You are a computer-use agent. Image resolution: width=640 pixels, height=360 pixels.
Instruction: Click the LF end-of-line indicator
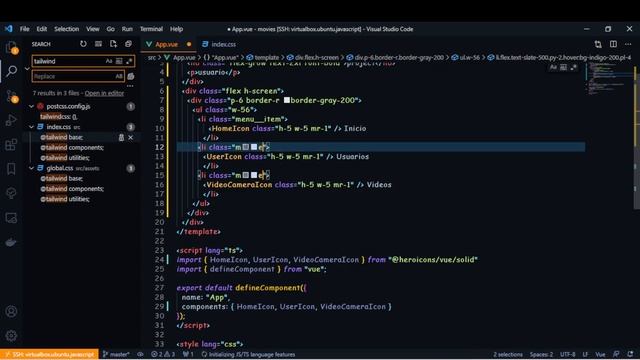[585, 354]
